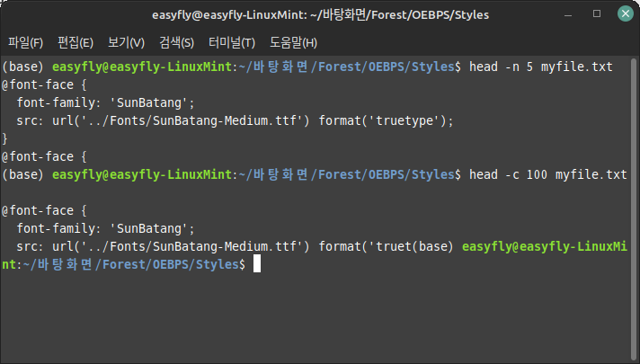Click the '@font-face {' line below the closing brace

(44, 156)
